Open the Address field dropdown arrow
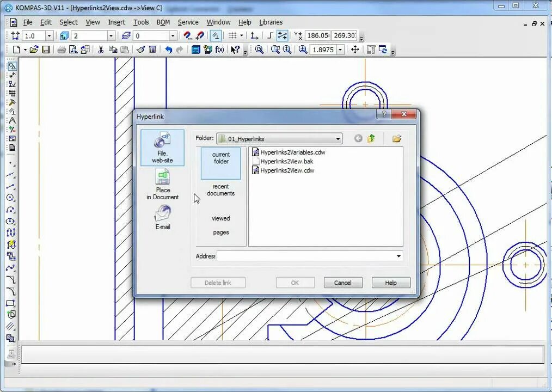 coord(398,256)
